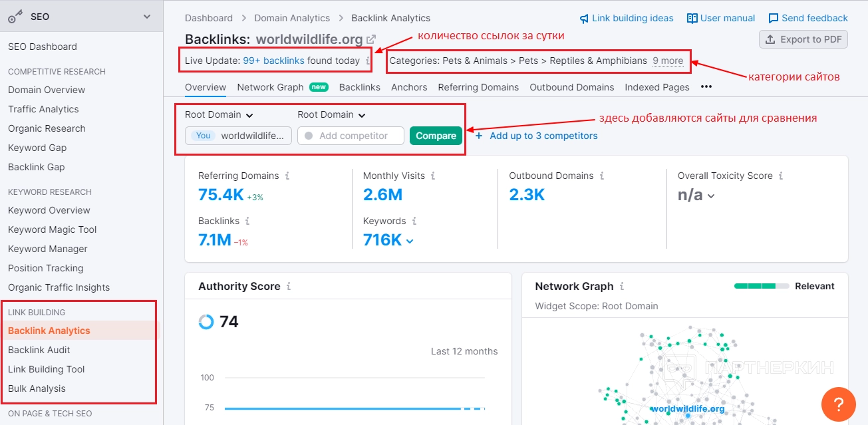
Task: Expand the Keywords 716K dropdown arrow
Action: click(410, 241)
